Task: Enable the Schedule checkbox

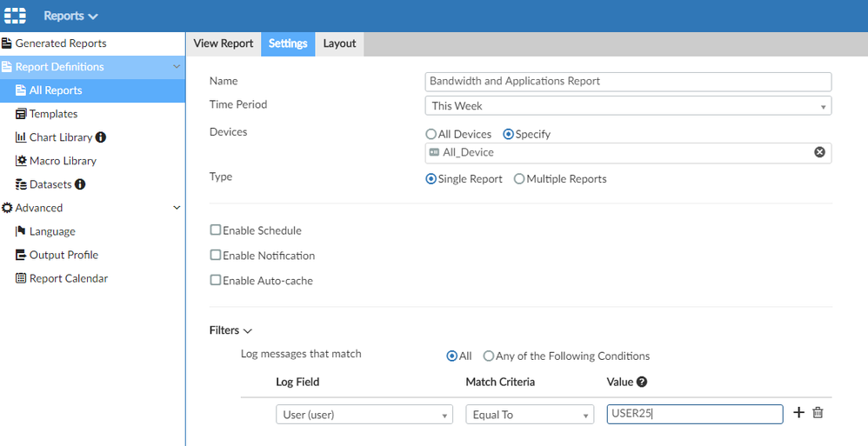Action: click(216, 230)
